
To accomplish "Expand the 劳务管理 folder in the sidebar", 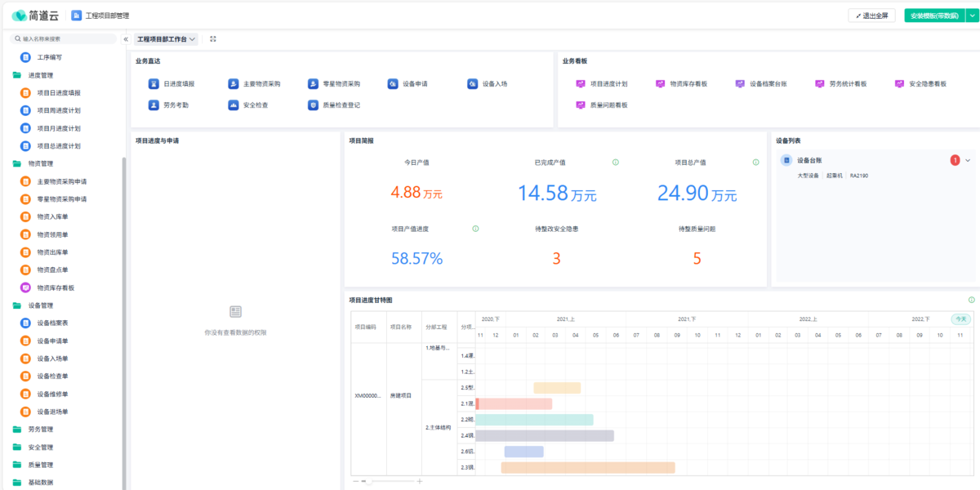I will pyautogui.click(x=41, y=430).
